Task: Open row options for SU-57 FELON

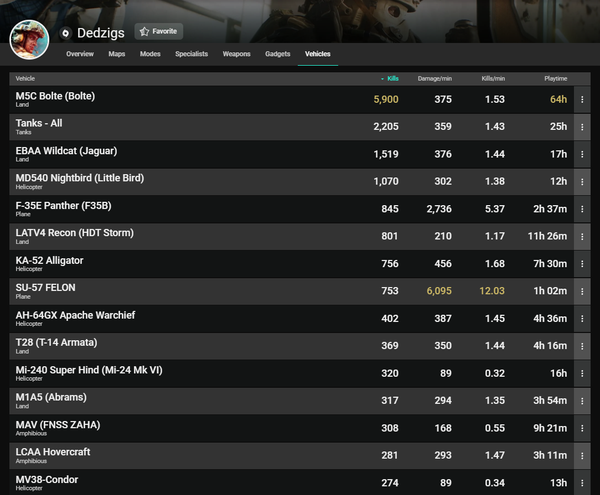Action: pyautogui.click(x=581, y=291)
